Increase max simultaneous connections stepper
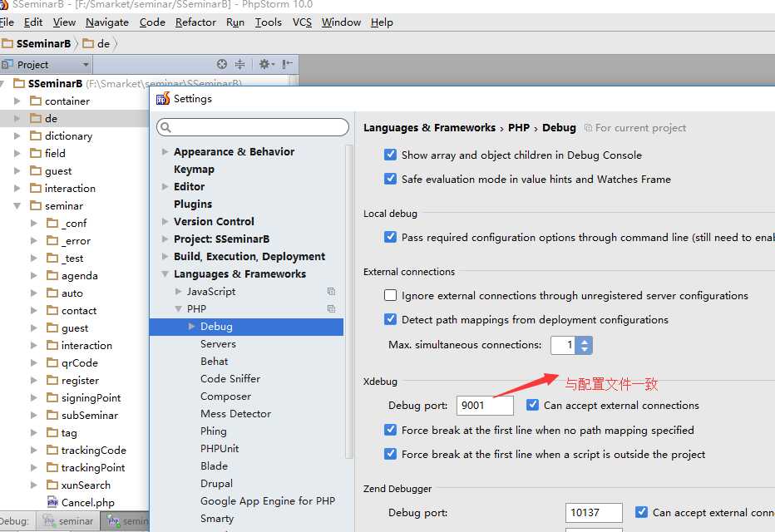This screenshot has width=775, height=532. coord(585,341)
